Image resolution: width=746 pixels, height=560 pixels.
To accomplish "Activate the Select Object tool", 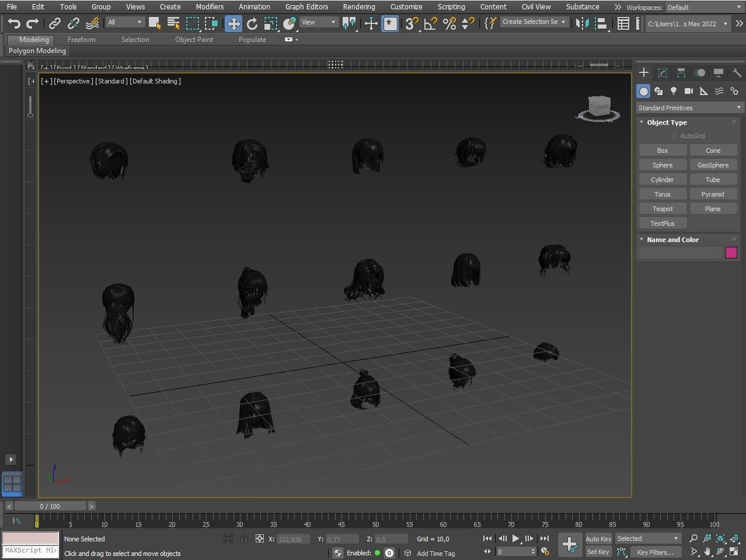I will (x=155, y=23).
